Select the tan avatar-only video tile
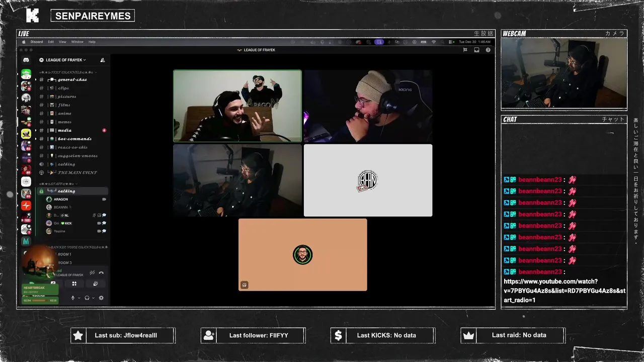644x362 pixels. pyautogui.click(x=303, y=254)
